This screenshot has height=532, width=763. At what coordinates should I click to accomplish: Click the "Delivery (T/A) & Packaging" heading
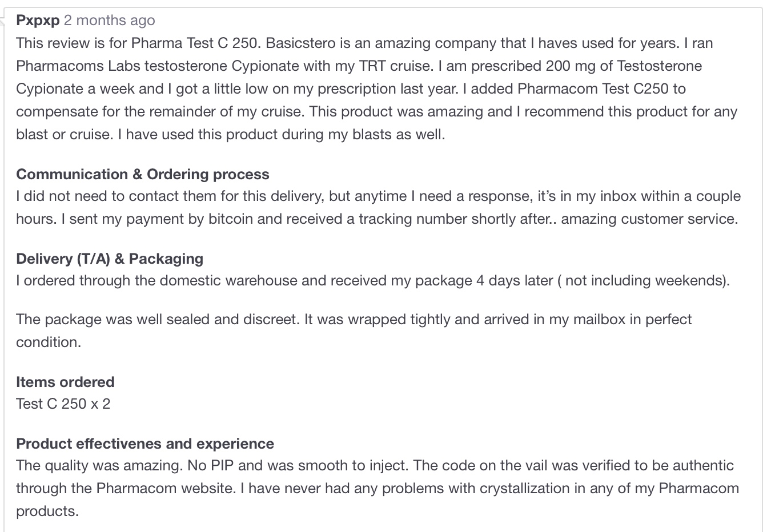coord(109,259)
